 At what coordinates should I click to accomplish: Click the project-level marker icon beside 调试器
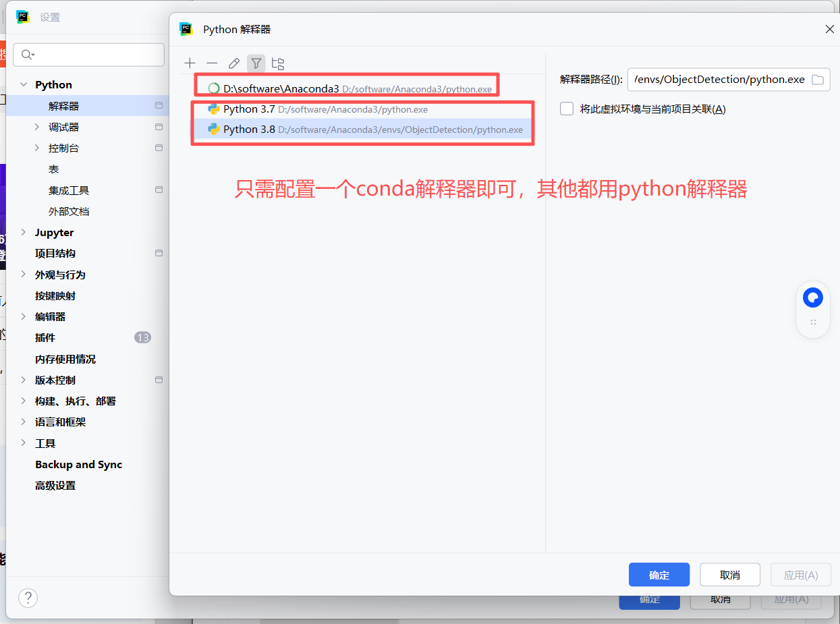click(x=159, y=127)
